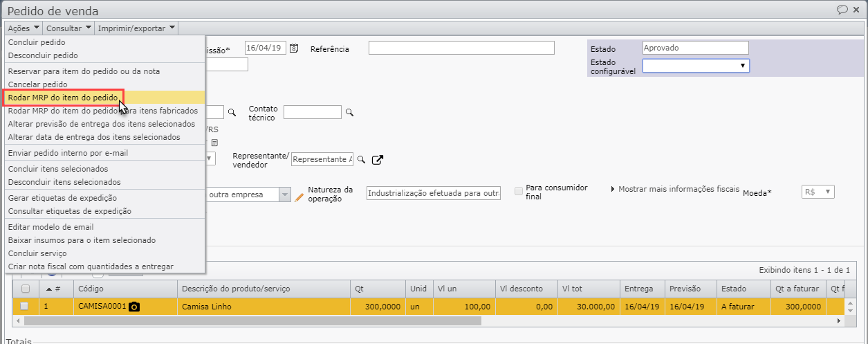
Task: Click the Vl desconto column header
Action: (x=526, y=289)
